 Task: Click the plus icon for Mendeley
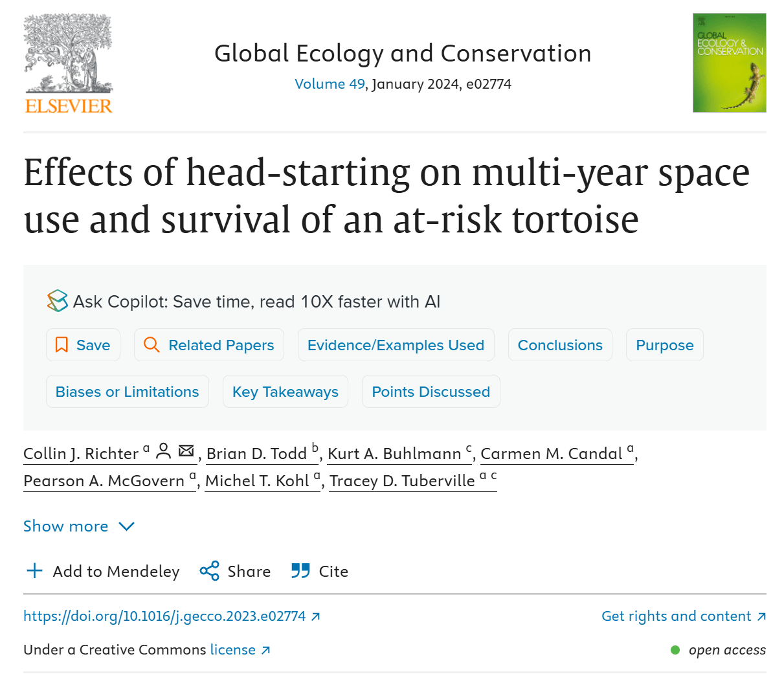pyautogui.click(x=34, y=571)
